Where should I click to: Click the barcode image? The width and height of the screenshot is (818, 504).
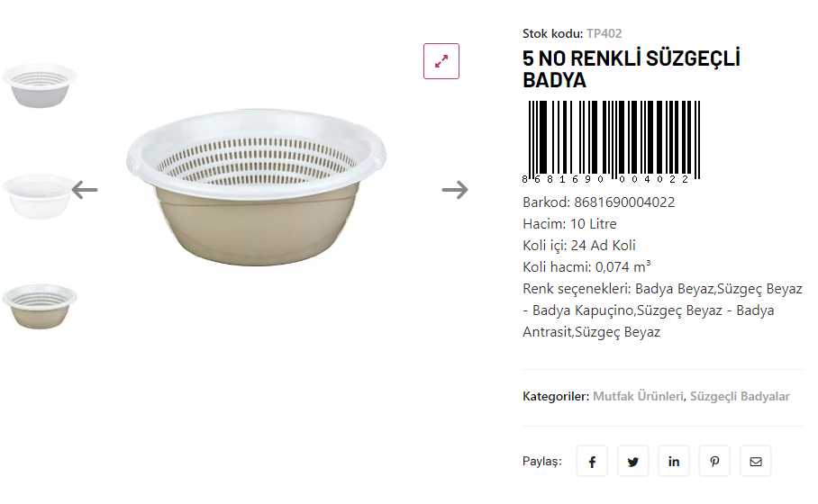click(611, 141)
